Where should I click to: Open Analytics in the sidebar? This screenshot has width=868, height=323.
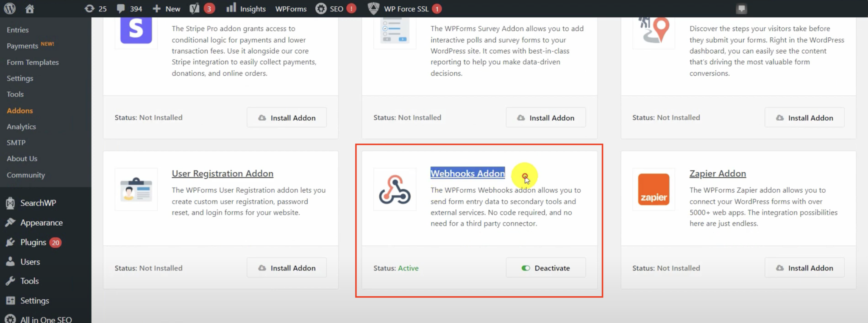21,127
